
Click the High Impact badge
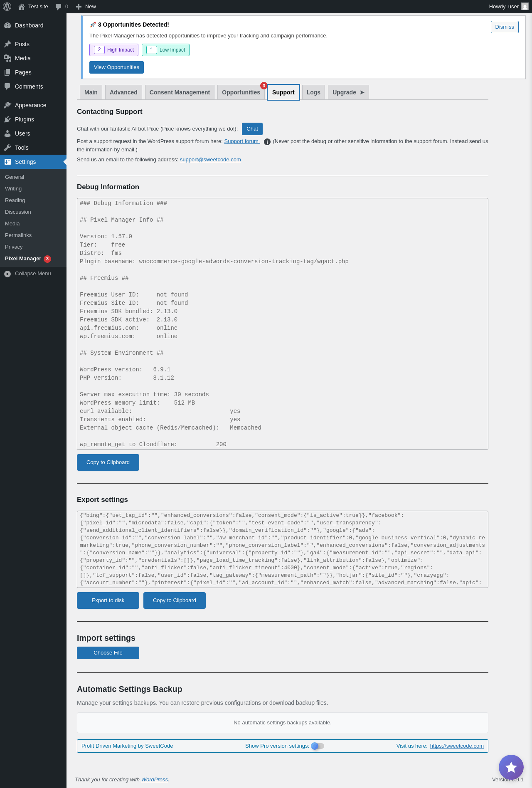click(114, 50)
